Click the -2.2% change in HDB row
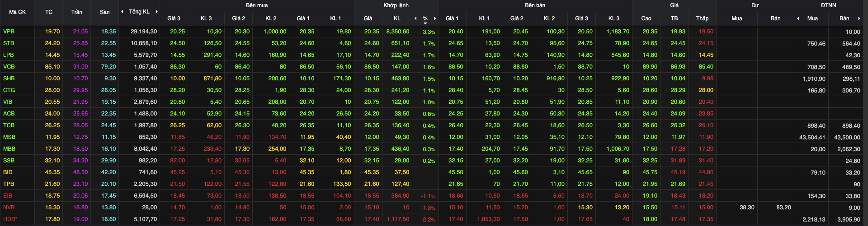 (x=428, y=220)
